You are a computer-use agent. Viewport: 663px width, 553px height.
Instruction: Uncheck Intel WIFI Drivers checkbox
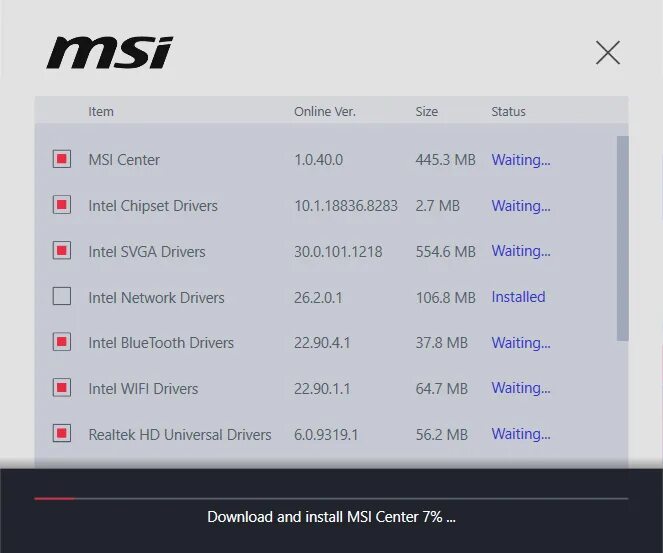62,388
